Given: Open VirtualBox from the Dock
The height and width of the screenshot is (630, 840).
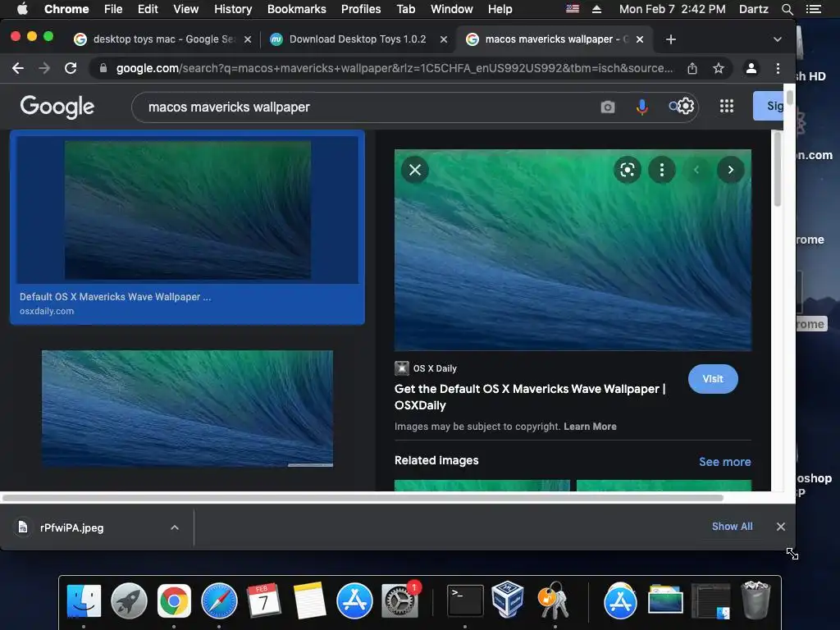Looking at the screenshot, I should (507, 599).
